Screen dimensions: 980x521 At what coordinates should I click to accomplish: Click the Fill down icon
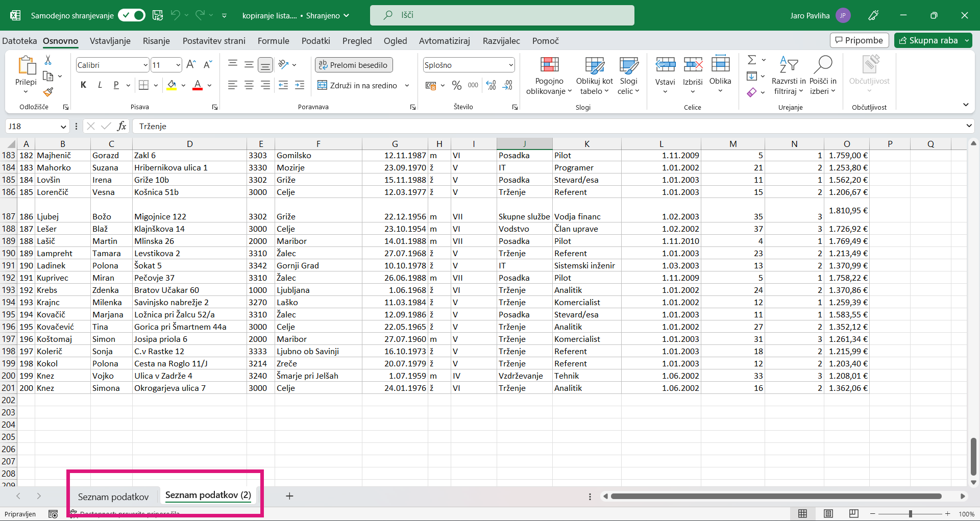[752, 76]
